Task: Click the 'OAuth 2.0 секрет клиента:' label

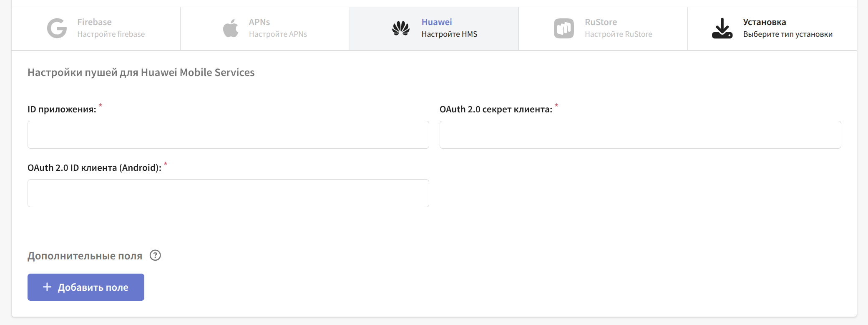Action: pos(496,109)
